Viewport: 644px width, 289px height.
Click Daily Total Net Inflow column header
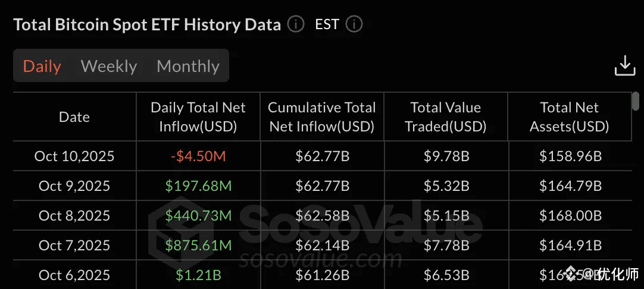coord(198,117)
